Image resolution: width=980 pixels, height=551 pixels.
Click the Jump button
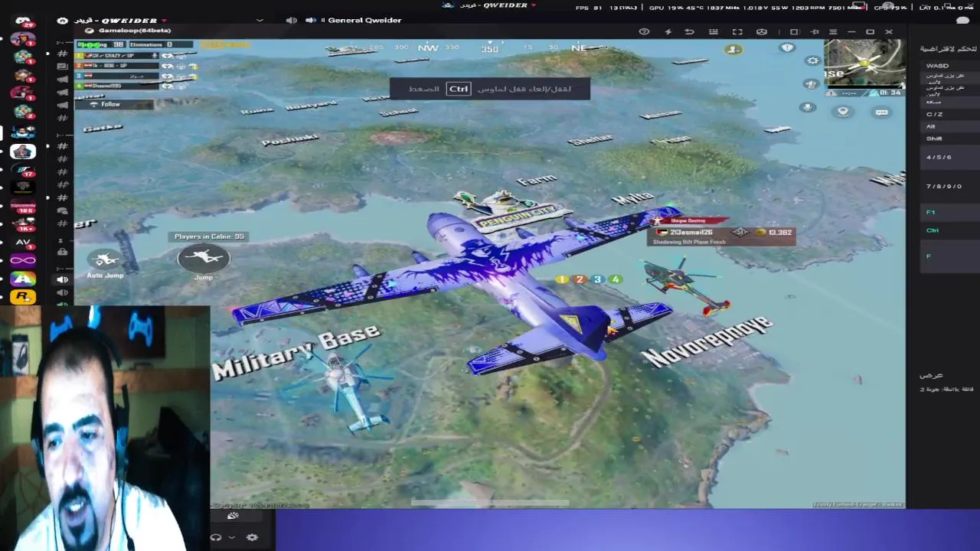pos(204,261)
